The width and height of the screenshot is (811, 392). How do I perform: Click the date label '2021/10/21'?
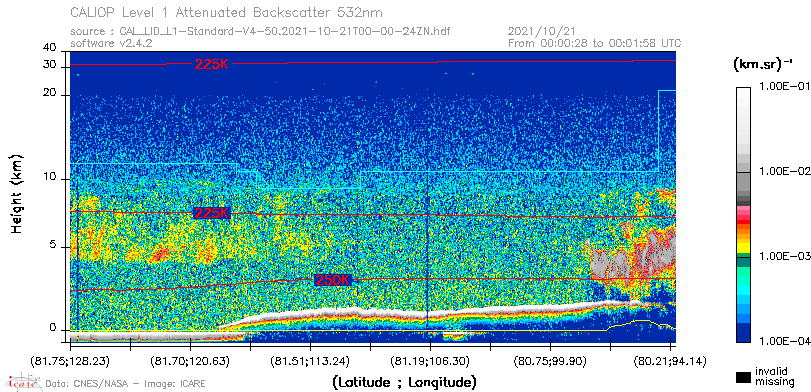(x=542, y=32)
